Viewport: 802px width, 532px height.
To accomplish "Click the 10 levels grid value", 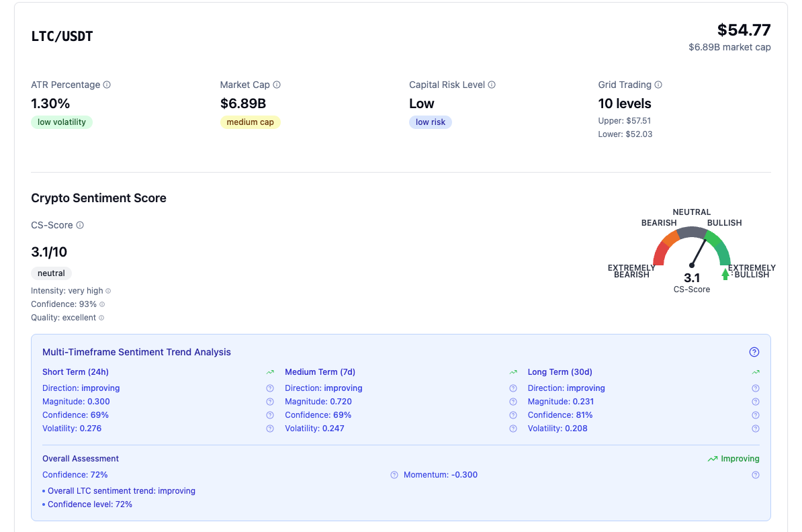I will tap(625, 104).
